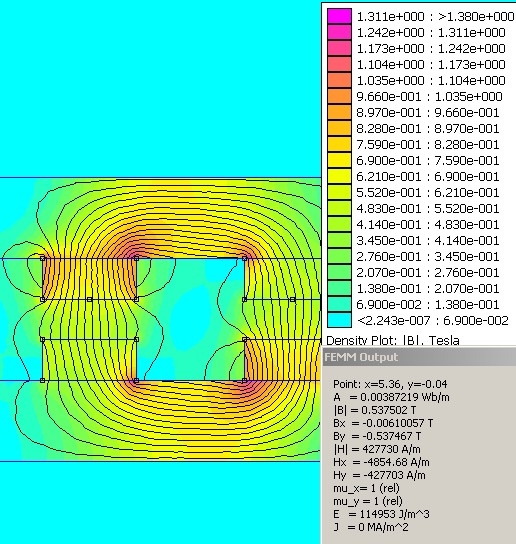Click the swatch for 9.660e-001 : 1.035e+000
Viewport: 516px width, 544px height.
[x=339, y=96]
